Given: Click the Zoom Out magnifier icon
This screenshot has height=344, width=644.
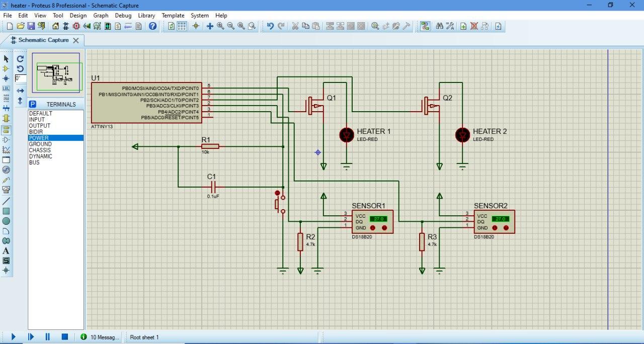Looking at the screenshot, I should click(x=231, y=26).
